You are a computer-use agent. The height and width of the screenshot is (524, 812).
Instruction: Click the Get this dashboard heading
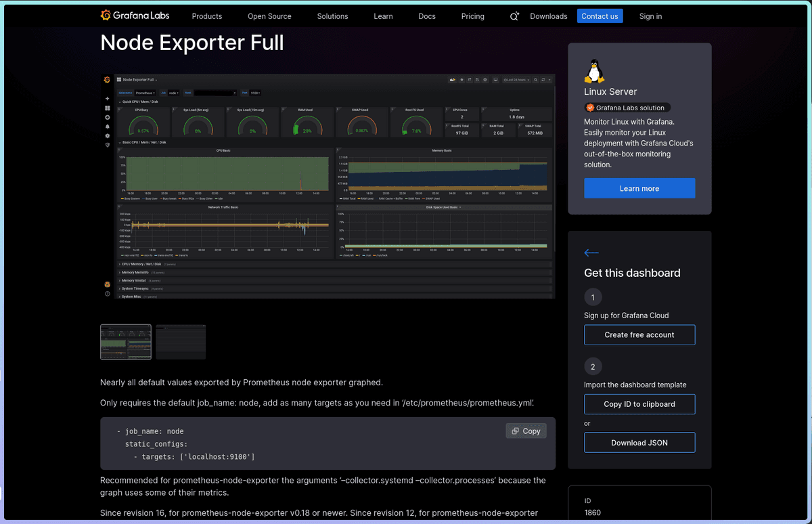pos(632,273)
